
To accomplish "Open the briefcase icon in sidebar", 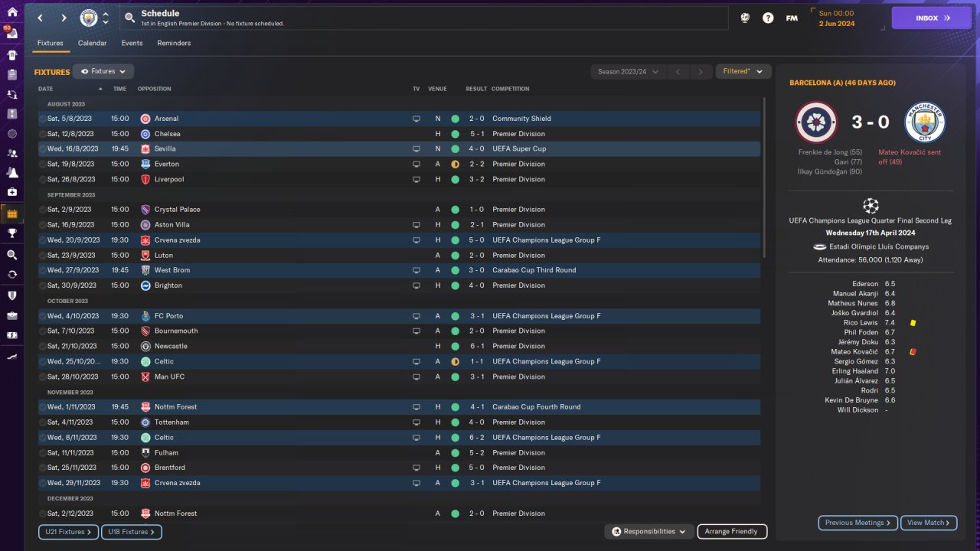I will click(x=11, y=315).
